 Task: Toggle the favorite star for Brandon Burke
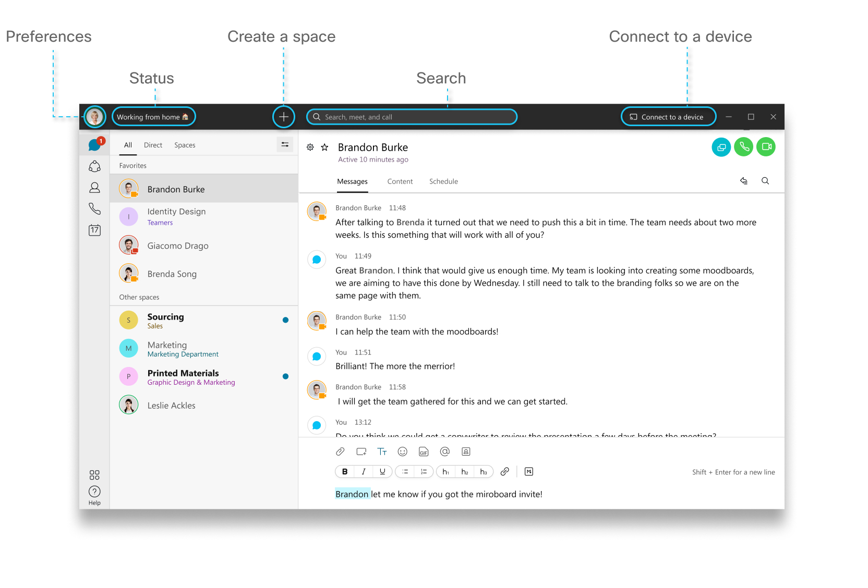tap(324, 148)
